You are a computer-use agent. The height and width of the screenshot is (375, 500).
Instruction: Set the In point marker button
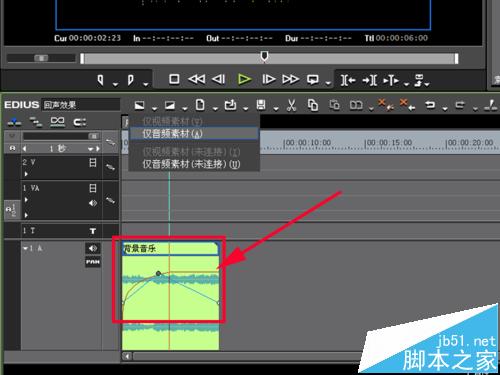click(100, 80)
